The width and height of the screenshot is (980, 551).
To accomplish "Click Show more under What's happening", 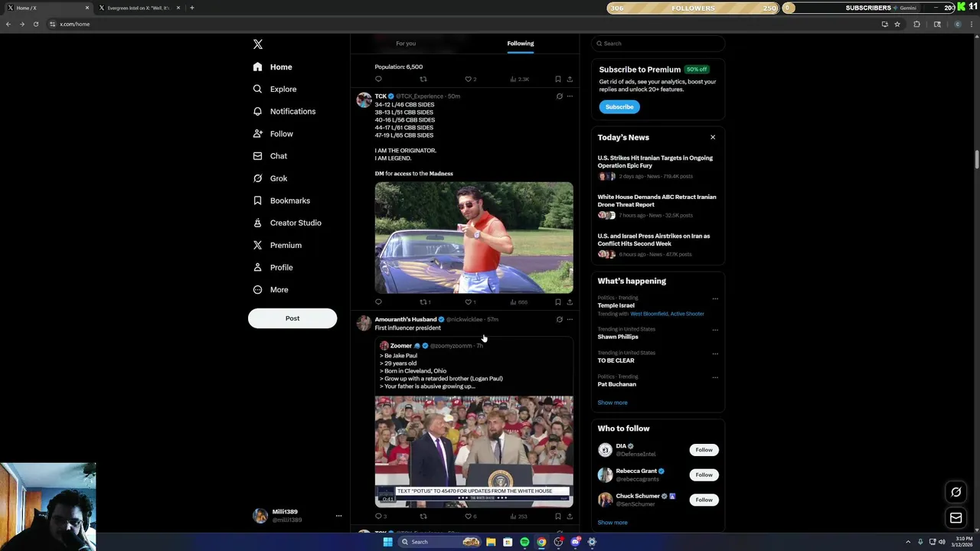I will [x=612, y=403].
